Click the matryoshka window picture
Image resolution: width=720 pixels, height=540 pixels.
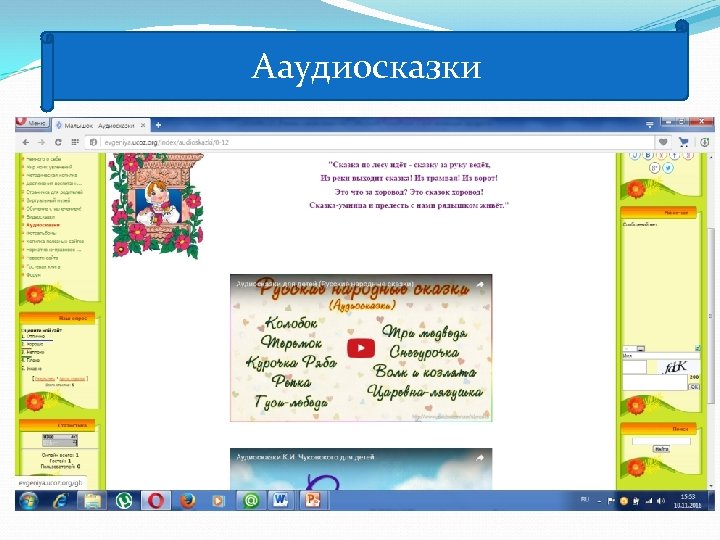point(156,207)
